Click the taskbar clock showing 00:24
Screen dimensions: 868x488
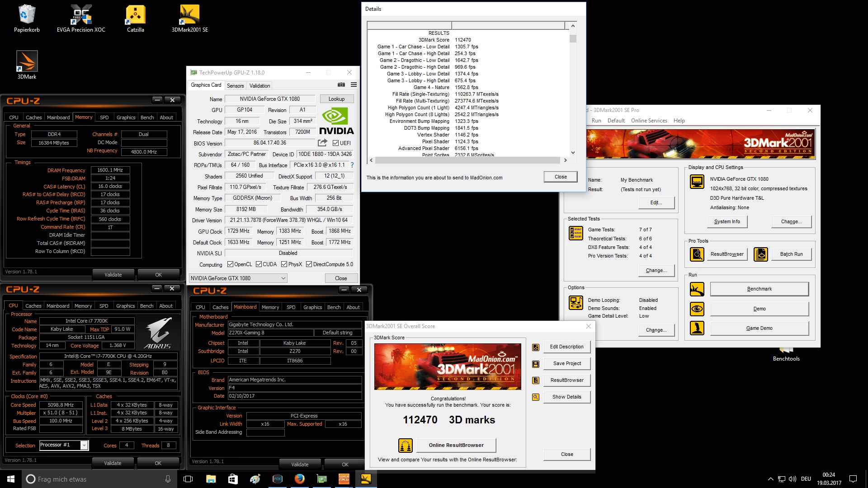(829, 479)
